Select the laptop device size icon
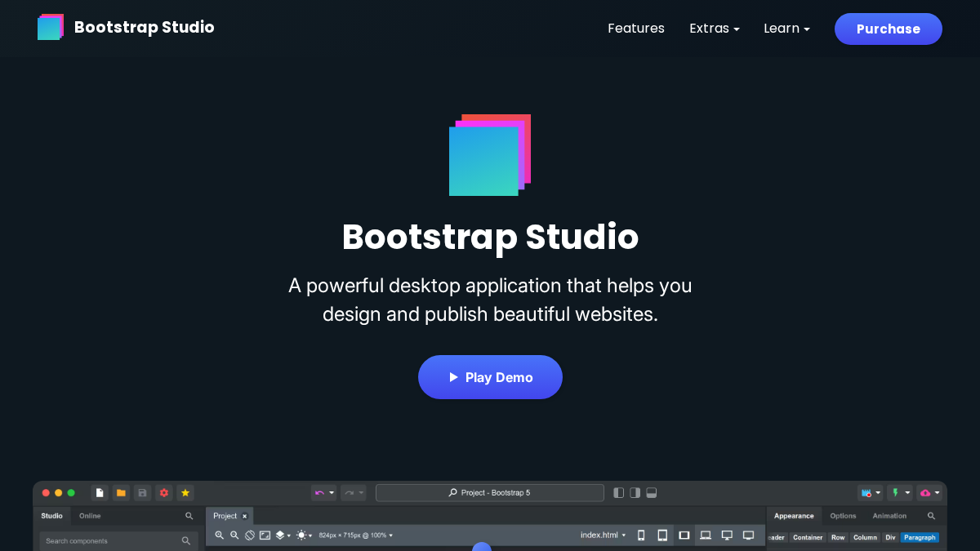The width and height of the screenshot is (980, 551). (x=706, y=535)
